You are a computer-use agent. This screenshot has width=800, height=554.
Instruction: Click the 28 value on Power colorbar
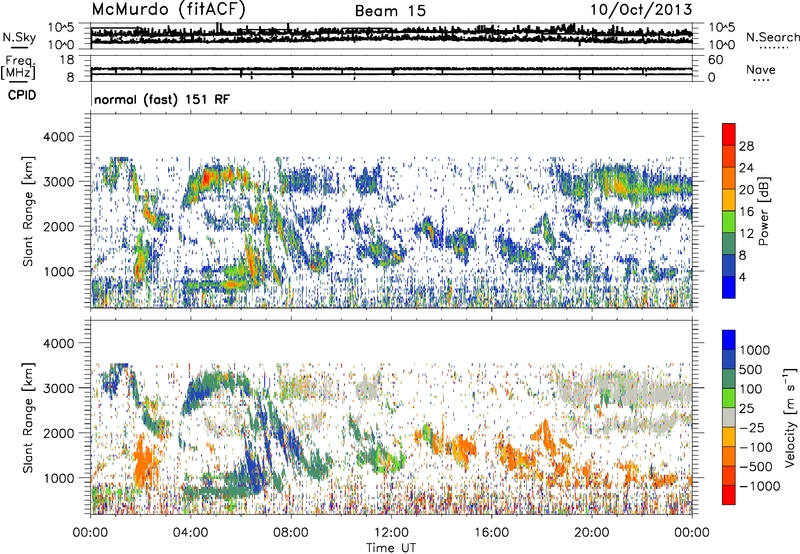coord(746,146)
